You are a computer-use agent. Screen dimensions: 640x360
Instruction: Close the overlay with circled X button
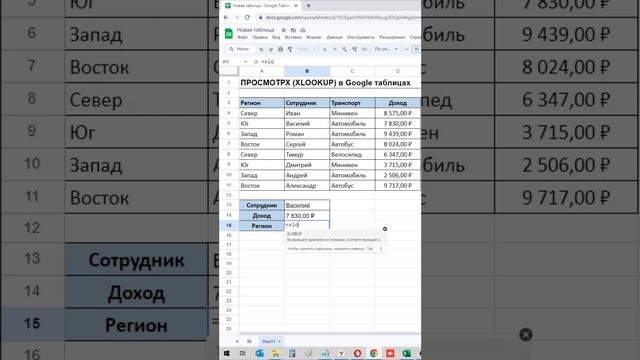coord(526,335)
